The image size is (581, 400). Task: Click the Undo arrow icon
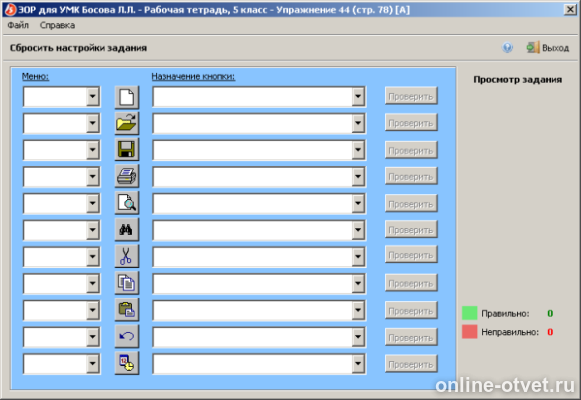(127, 336)
